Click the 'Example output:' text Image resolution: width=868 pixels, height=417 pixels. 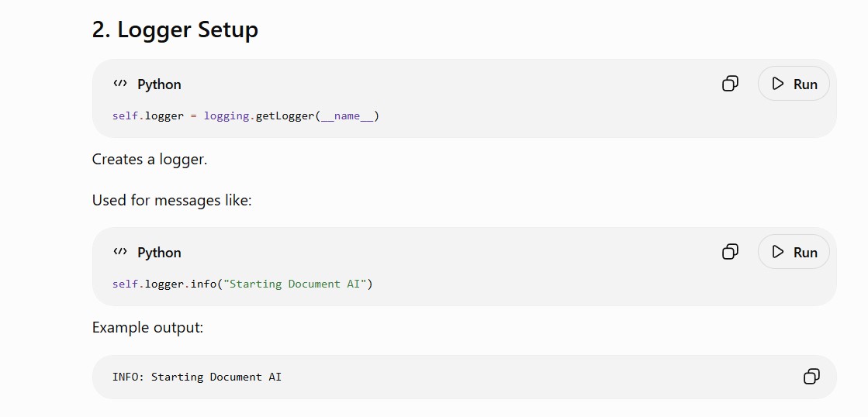pyautogui.click(x=148, y=327)
